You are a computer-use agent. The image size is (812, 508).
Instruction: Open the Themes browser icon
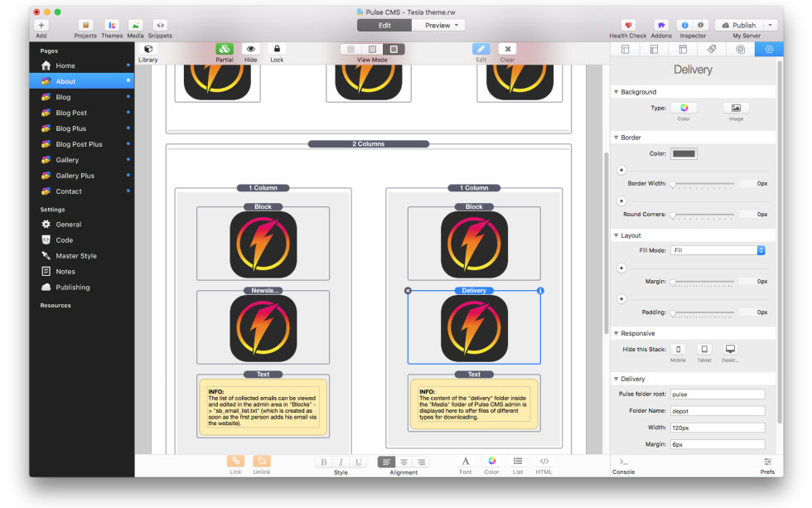pyautogui.click(x=112, y=25)
